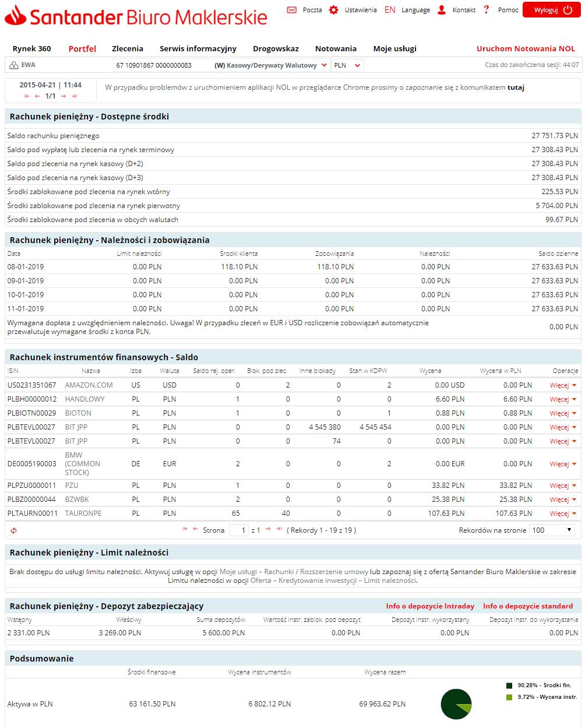This screenshot has width=585, height=728.
Task: Go to last page of instruments table
Action: tap(279, 529)
